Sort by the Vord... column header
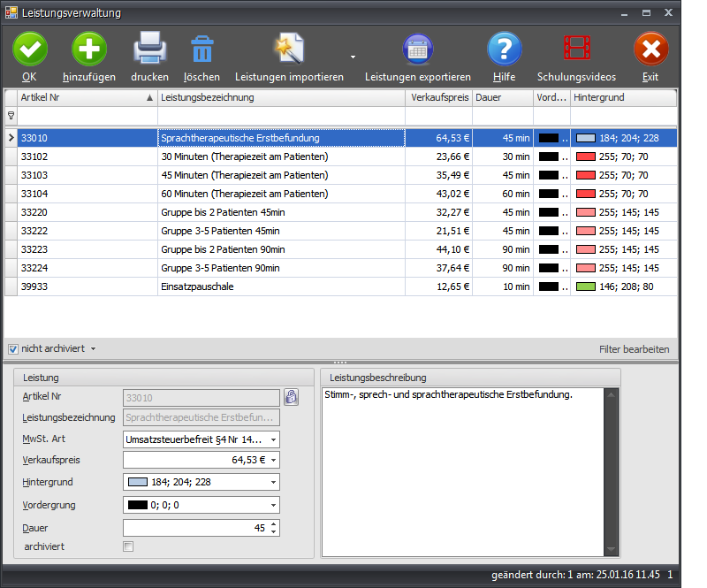 tap(551, 97)
